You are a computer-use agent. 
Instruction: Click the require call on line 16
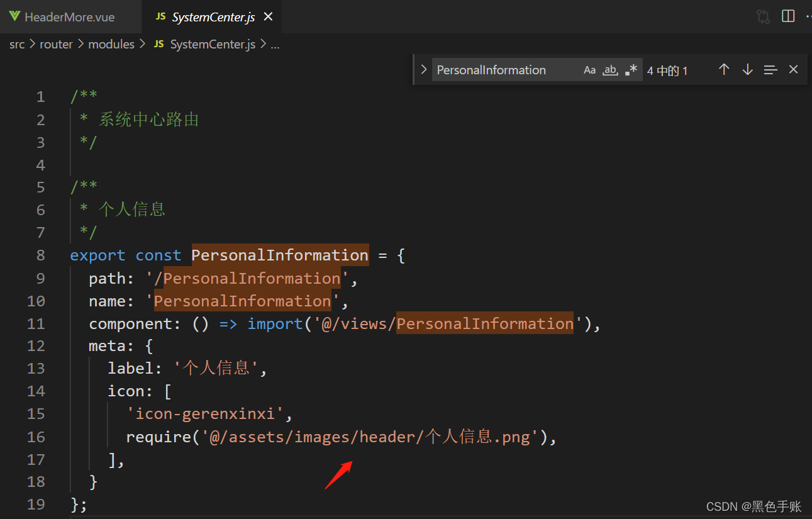pyautogui.click(x=159, y=437)
